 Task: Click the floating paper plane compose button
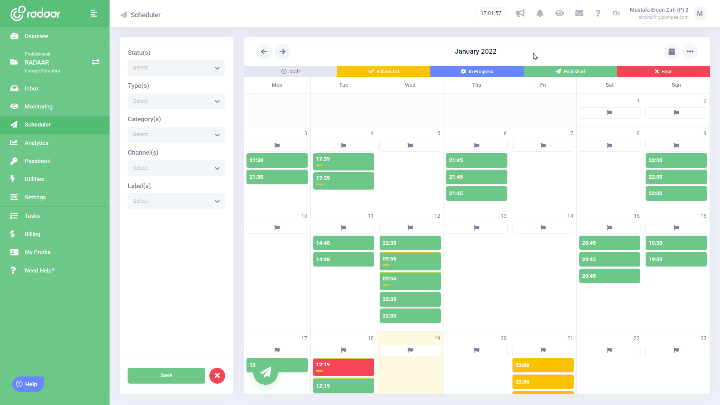pyautogui.click(x=265, y=373)
